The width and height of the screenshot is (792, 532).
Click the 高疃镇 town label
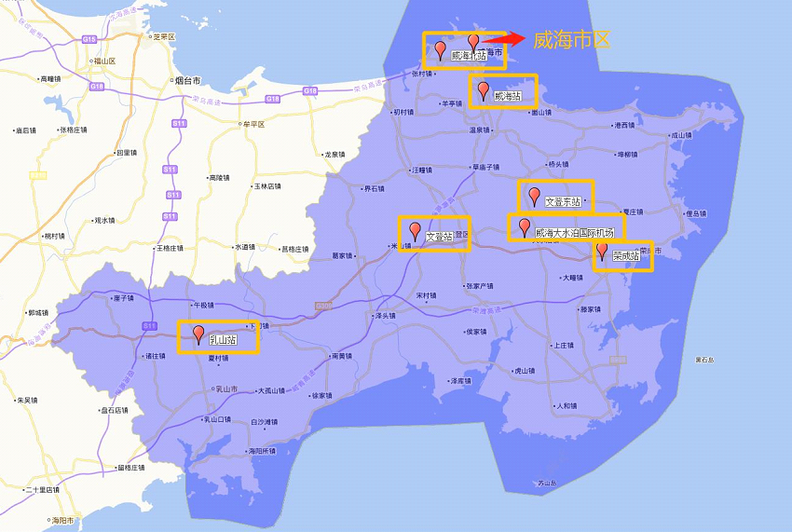coord(50,79)
